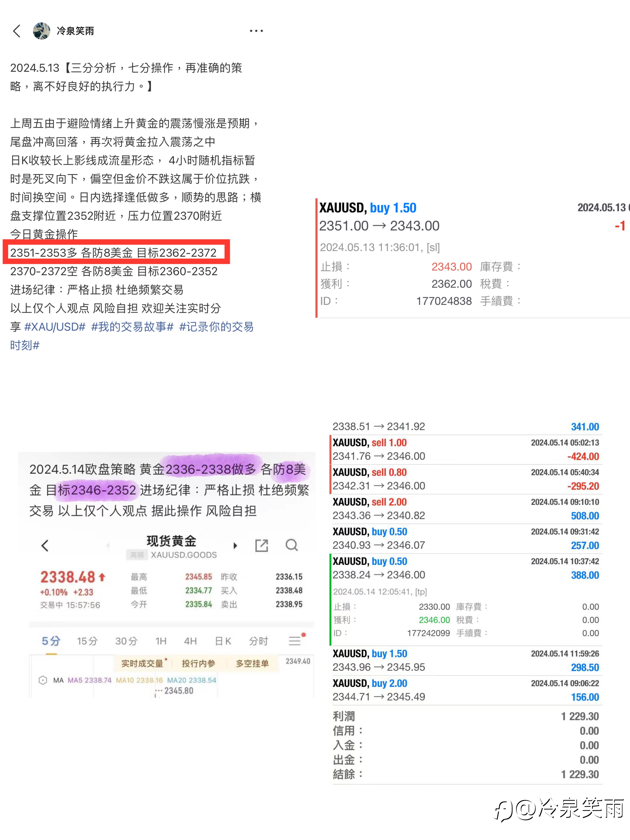Switch to the 4H timeframe tab
The image size is (630, 840).
[x=190, y=641]
